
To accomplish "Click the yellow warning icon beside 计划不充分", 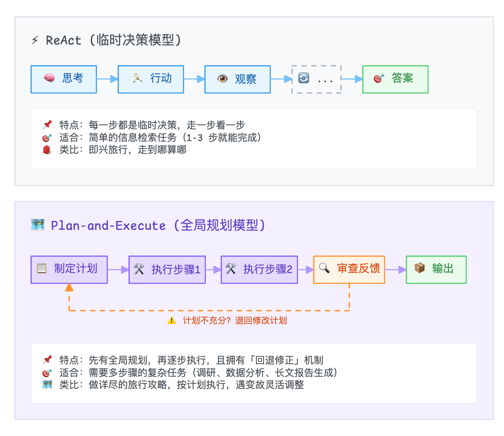I will [x=171, y=321].
